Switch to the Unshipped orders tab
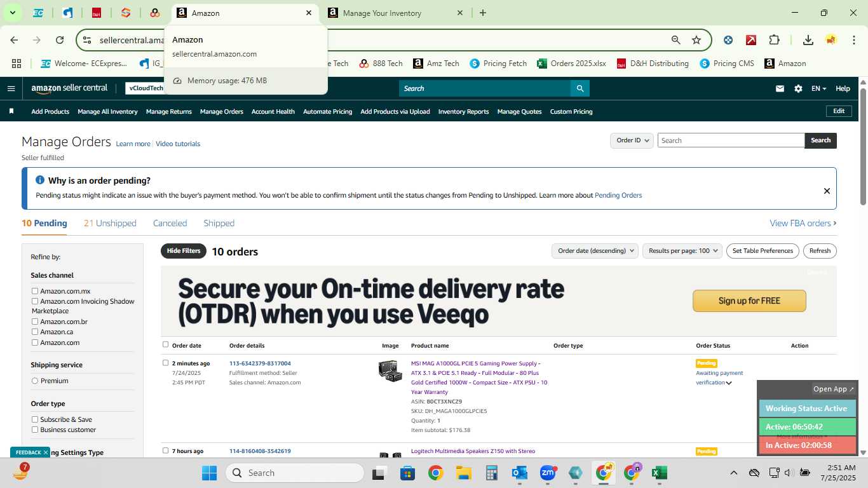The width and height of the screenshot is (868, 488). point(110,223)
